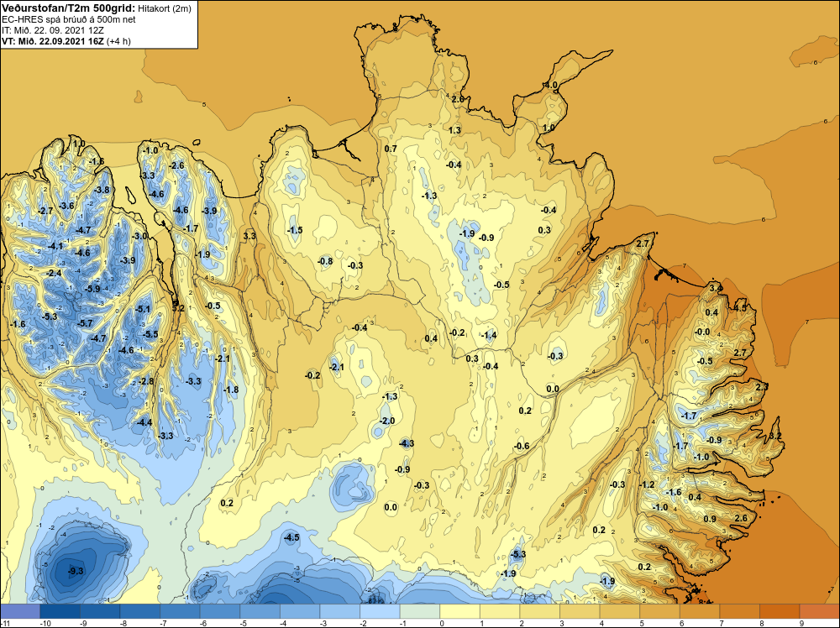The width and height of the screenshot is (840, 628).
Task: Click the 'IT: Mið. 22. 09. 2021 12Z' line
Action: [53, 30]
